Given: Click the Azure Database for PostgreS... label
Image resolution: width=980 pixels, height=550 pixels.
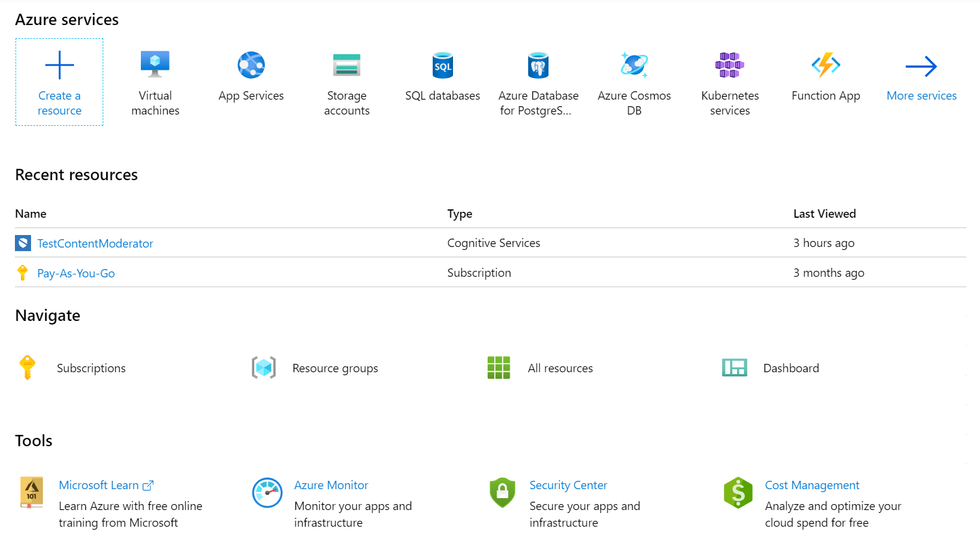Looking at the screenshot, I should (x=538, y=103).
